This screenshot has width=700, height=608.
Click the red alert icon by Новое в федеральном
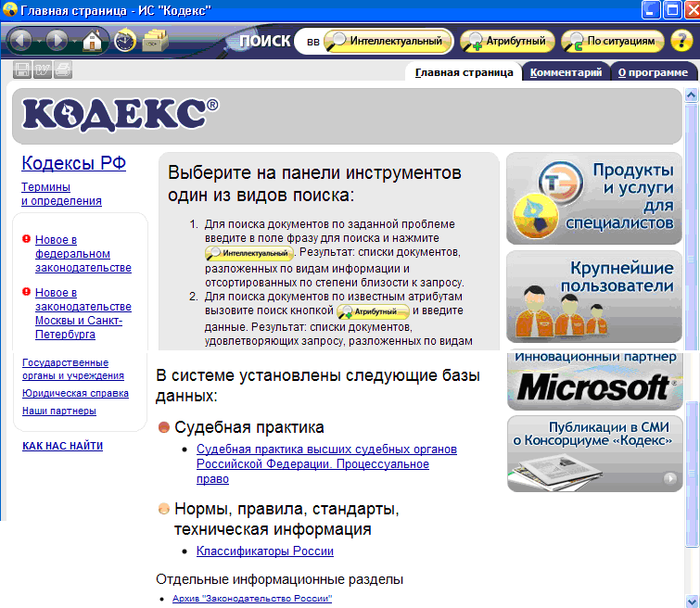click(26, 239)
